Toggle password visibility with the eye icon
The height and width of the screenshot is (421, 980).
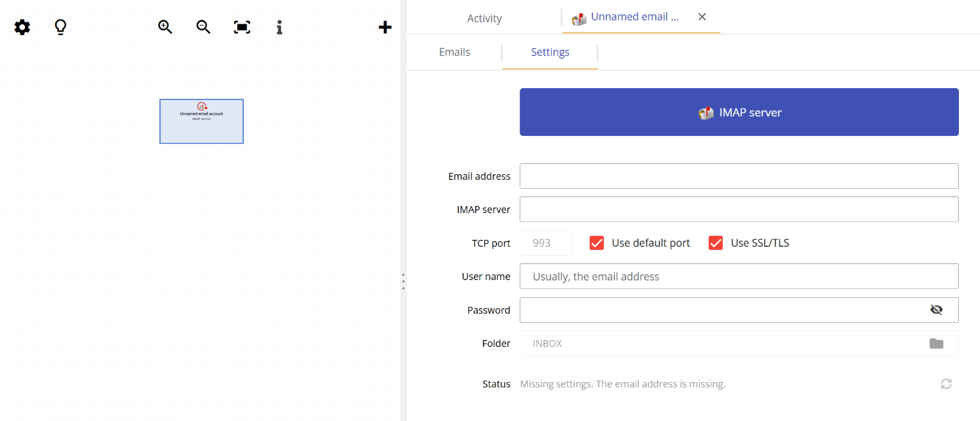click(x=936, y=309)
